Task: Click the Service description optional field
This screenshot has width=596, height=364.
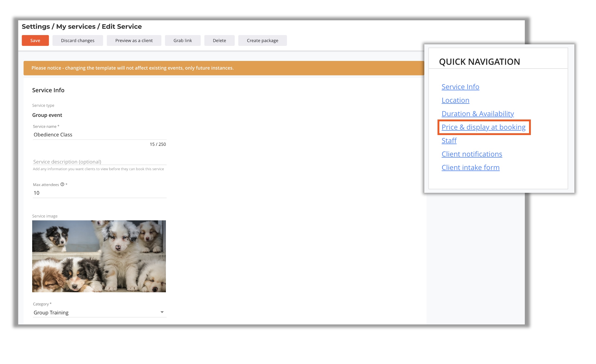Action: 99,161
